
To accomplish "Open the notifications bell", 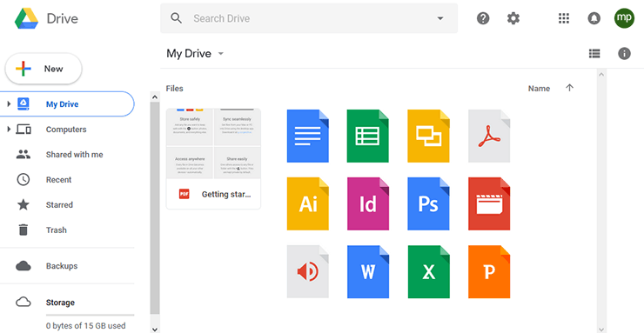I will 594,18.
